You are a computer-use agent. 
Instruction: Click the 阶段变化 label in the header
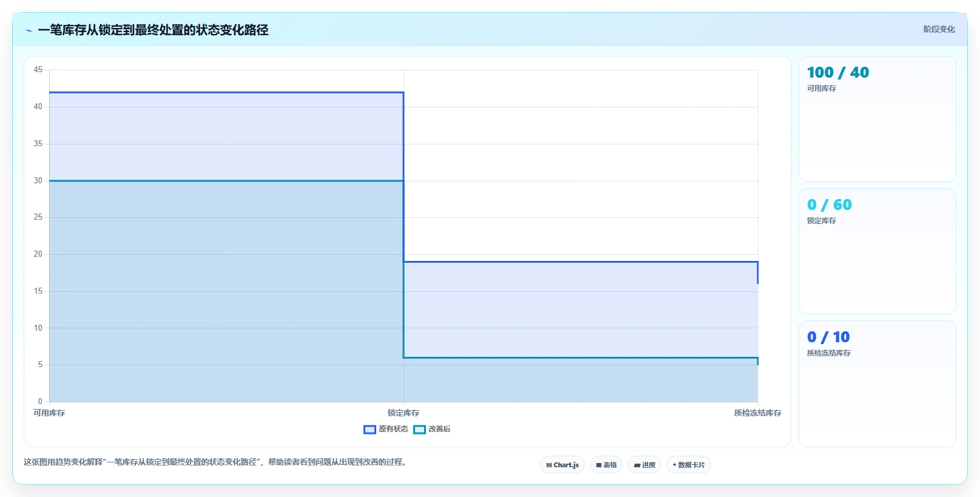click(x=939, y=29)
